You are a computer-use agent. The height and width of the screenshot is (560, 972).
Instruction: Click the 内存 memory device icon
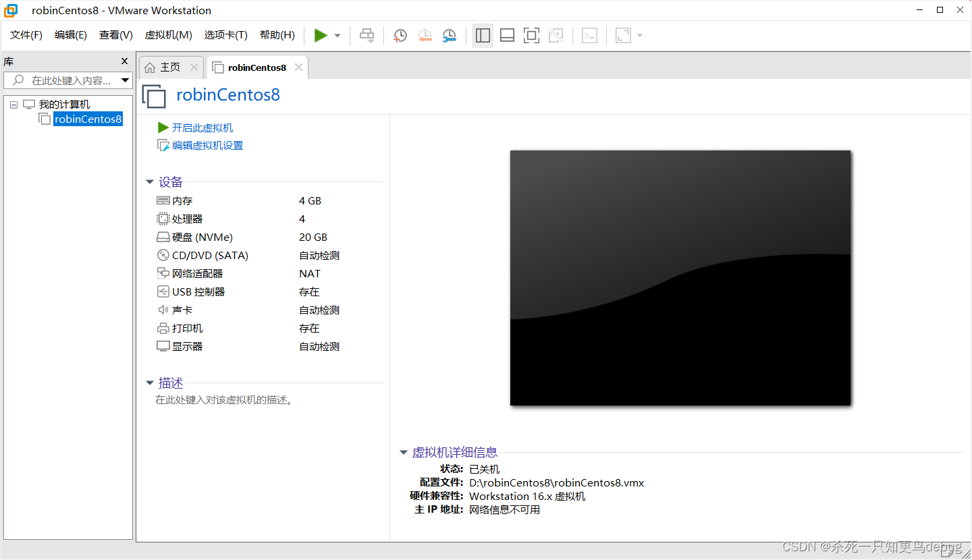163,200
